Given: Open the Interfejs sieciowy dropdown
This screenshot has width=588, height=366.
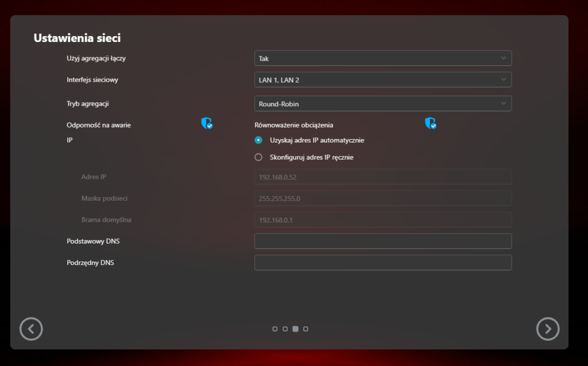Looking at the screenshot, I should click(x=383, y=80).
